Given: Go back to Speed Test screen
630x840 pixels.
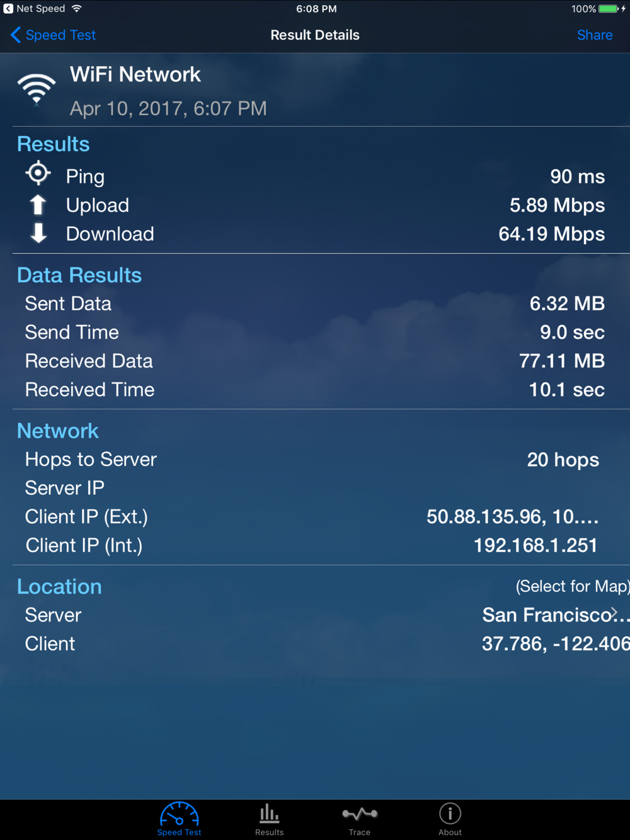Looking at the screenshot, I should tap(54, 35).
